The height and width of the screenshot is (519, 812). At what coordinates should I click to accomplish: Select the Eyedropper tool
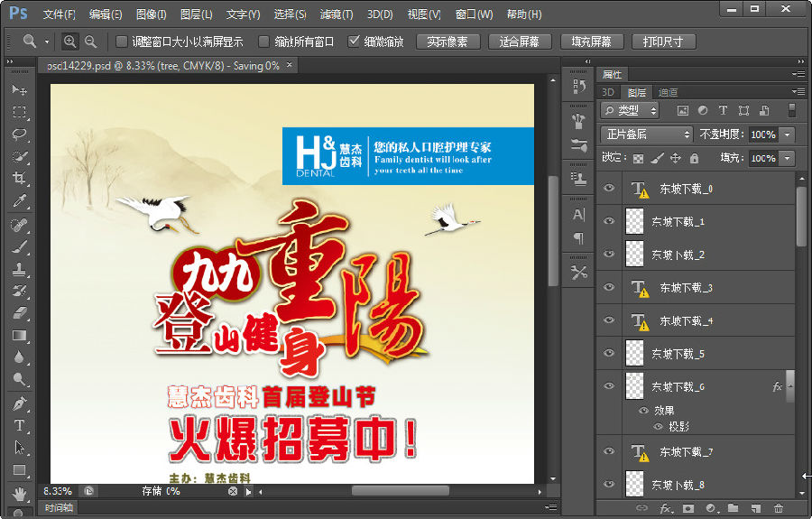(x=20, y=200)
